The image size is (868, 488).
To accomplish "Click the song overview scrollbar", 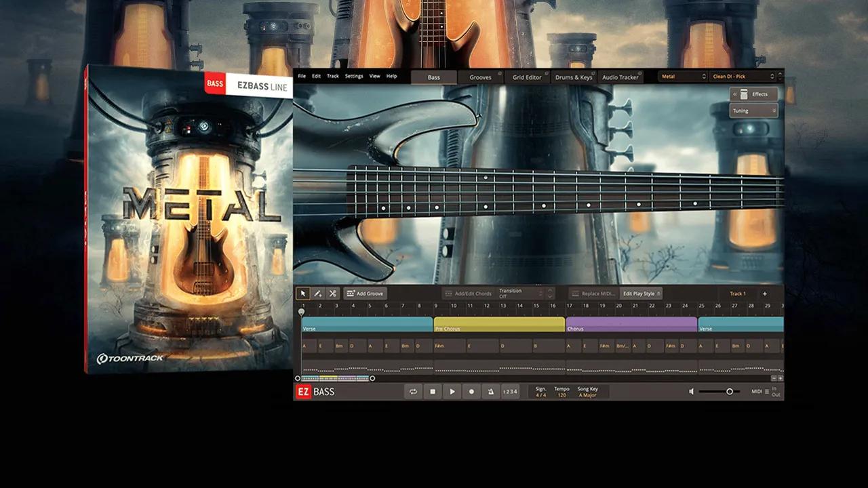I will click(335, 378).
